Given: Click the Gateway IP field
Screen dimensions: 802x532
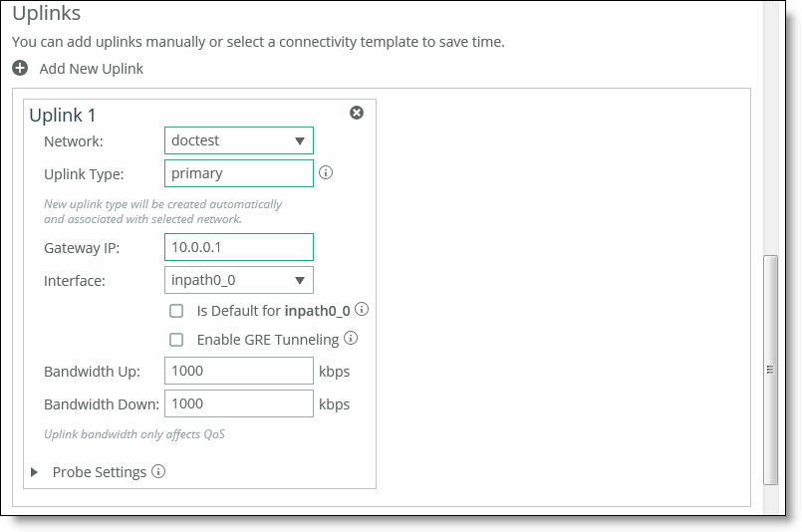Looking at the screenshot, I should click(239, 247).
